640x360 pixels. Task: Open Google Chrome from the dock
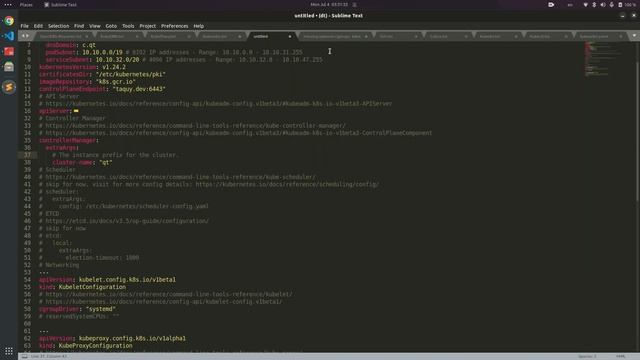[x=9, y=21]
